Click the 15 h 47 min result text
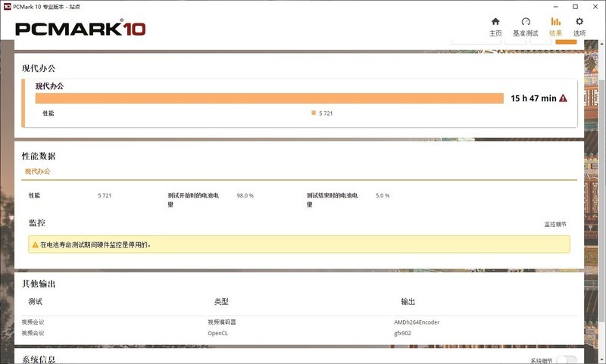Viewport: 606px width, 364px height. [533, 98]
